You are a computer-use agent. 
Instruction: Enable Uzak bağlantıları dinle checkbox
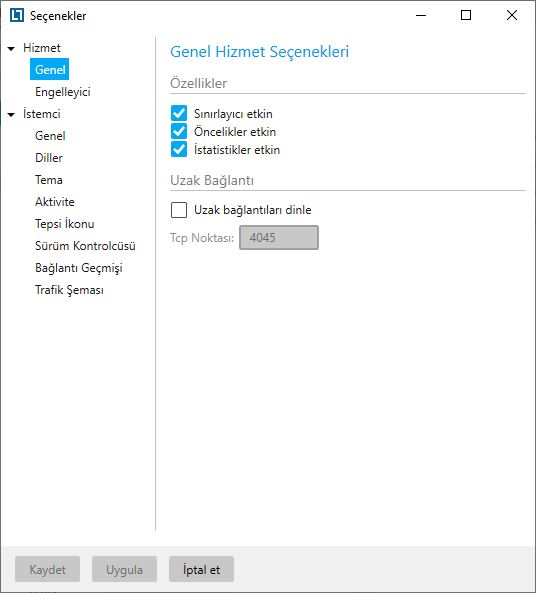click(179, 210)
